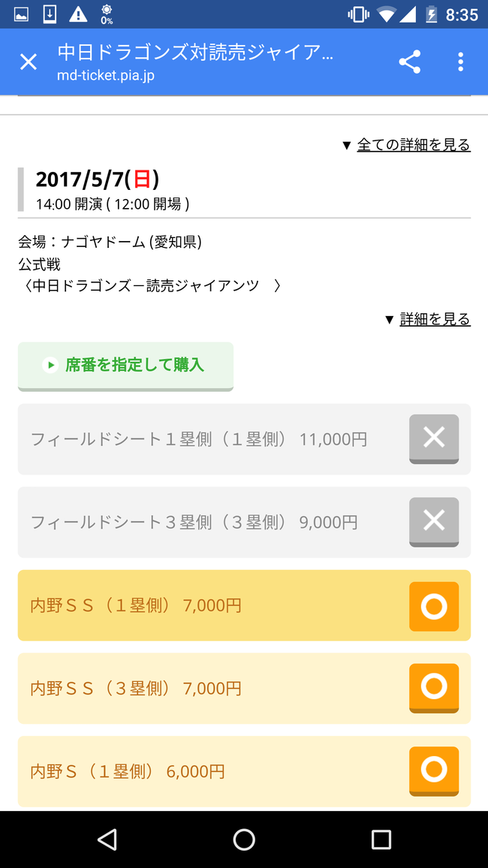Close the browser tab with X icon
This screenshot has height=868, width=488.
[29, 62]
